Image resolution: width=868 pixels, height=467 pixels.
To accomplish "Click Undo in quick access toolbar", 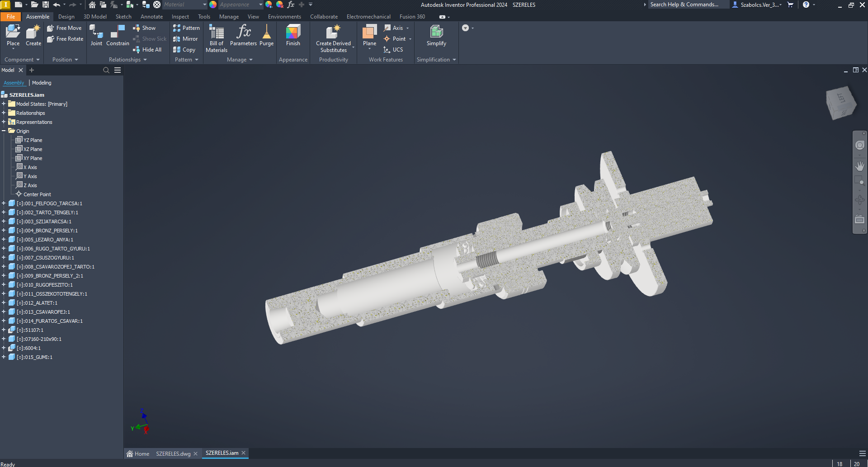I will 57,5.
